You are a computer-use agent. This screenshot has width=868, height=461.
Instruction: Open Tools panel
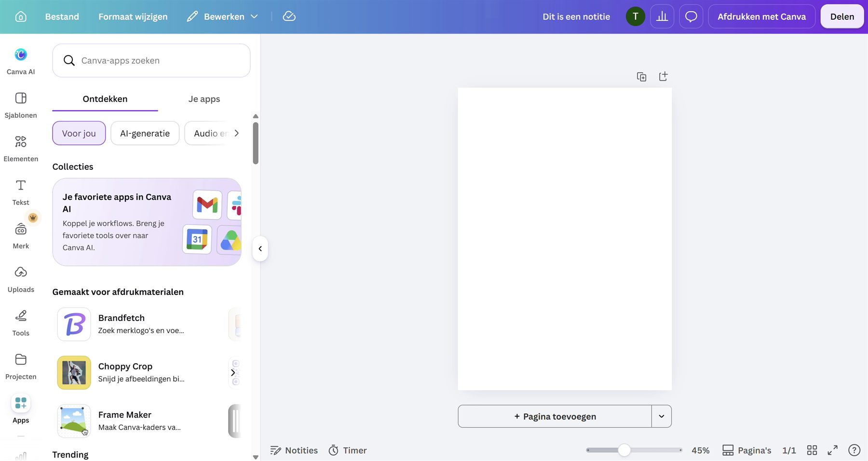click(x=21, y=322)
